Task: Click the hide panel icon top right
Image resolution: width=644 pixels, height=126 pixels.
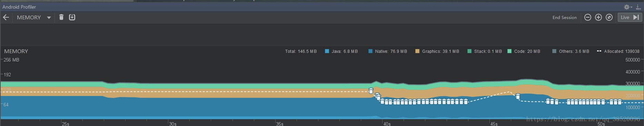Action: click(638, 7)
